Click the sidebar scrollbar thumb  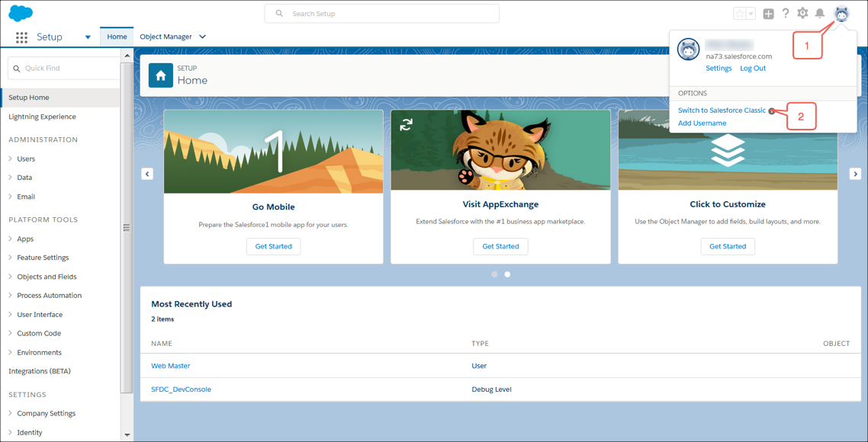pos(127,227)
